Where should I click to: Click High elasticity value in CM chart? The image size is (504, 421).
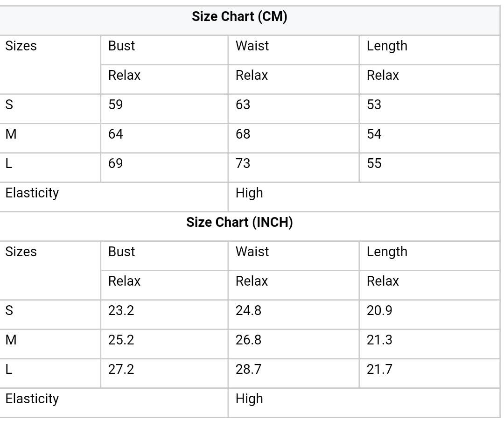249,193
